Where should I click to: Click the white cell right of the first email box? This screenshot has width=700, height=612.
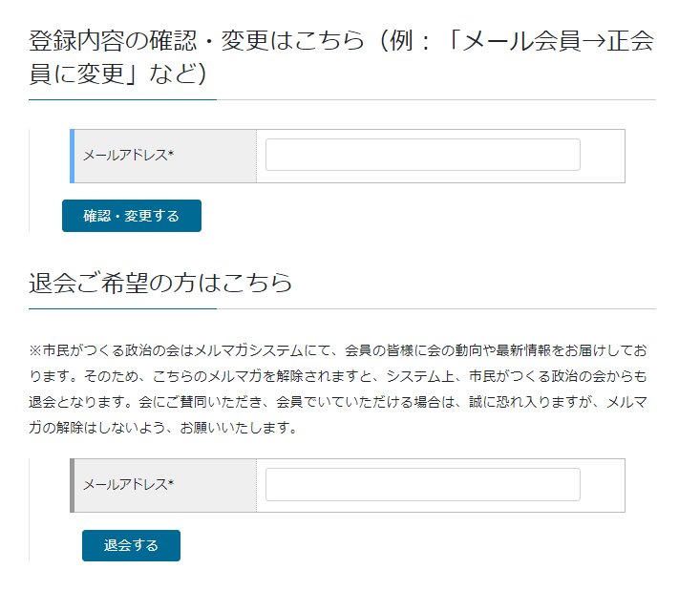click(x=603, y=157)
